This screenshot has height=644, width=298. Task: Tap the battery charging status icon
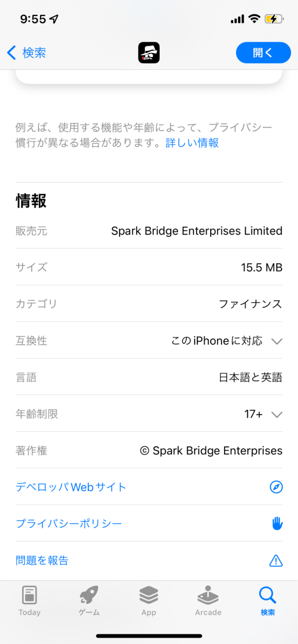(x=274, y=19)
